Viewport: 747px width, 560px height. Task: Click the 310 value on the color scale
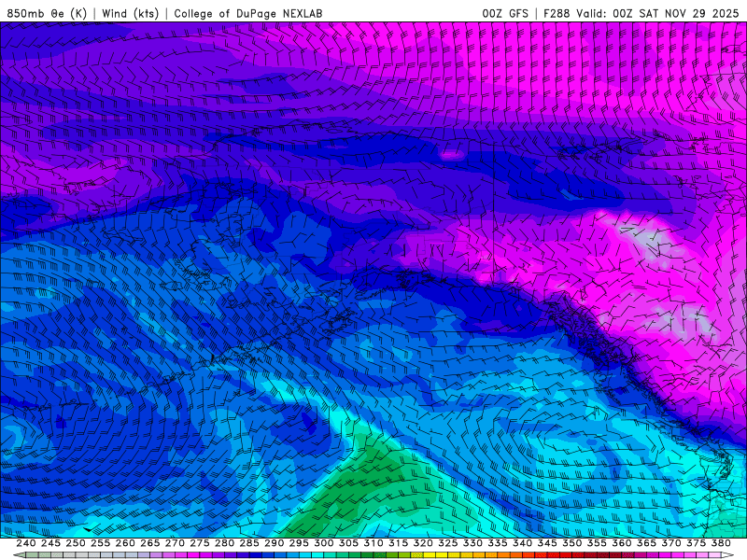[x=373, y=543]
